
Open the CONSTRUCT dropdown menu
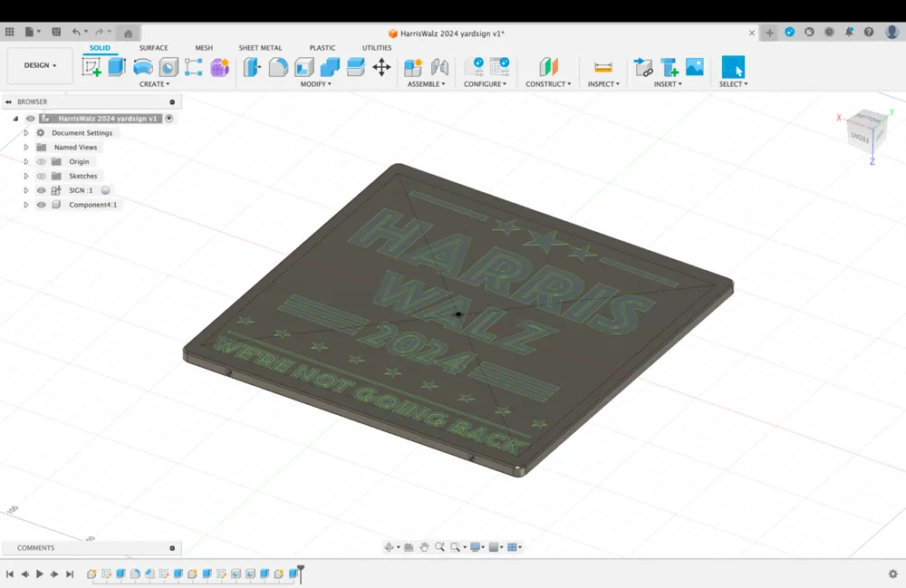click(x=548, y=84)
